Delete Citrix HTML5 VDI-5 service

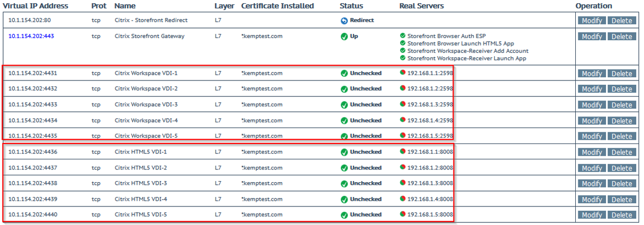click(x=621, y=215)
